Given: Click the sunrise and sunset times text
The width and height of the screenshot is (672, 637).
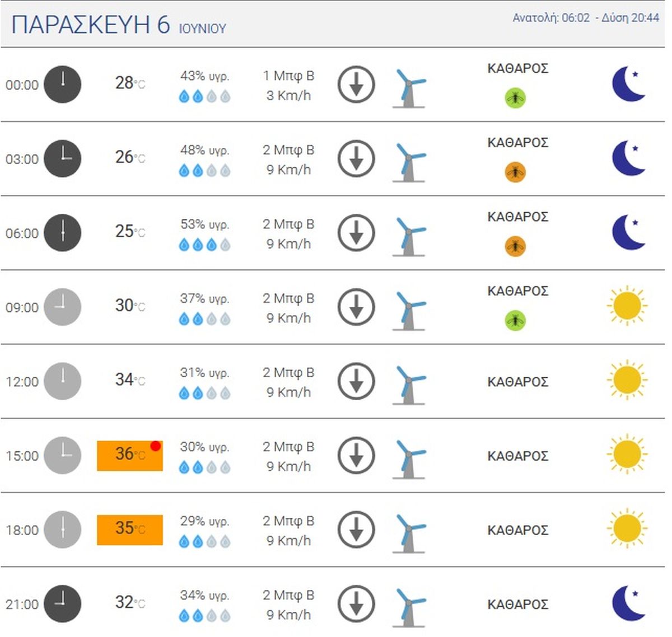Looking at the screenshot, I should tap(586, 18).
